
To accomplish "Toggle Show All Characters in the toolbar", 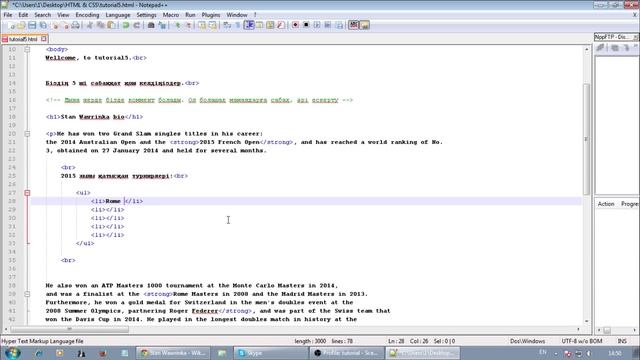I will tap(238, 25).
